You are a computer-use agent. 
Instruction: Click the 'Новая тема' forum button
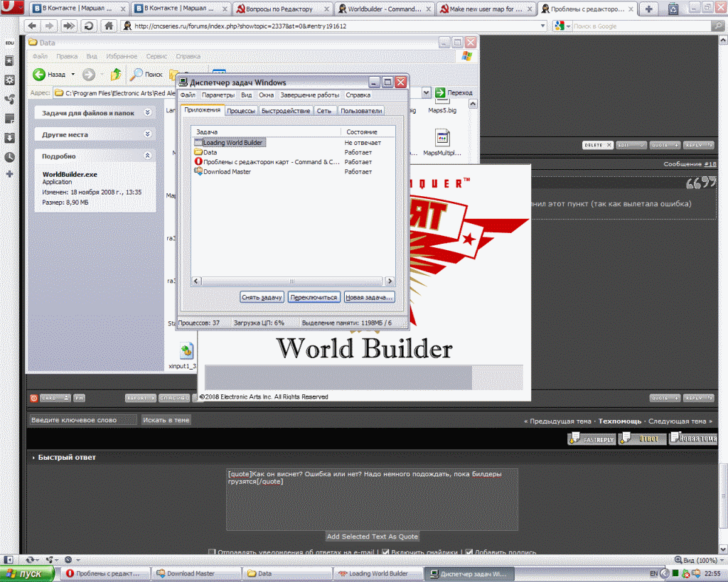click(692, 438)
